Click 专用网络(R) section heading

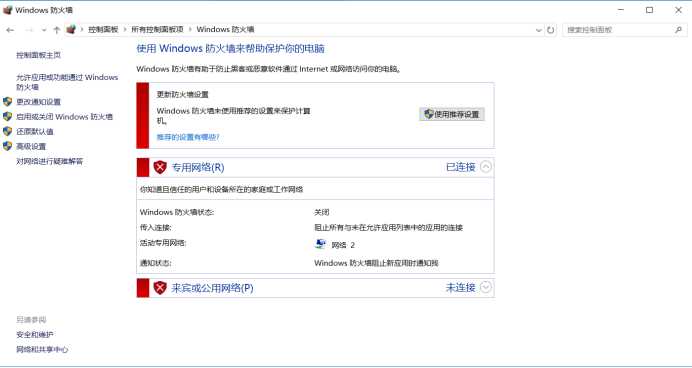coord(198,168)
